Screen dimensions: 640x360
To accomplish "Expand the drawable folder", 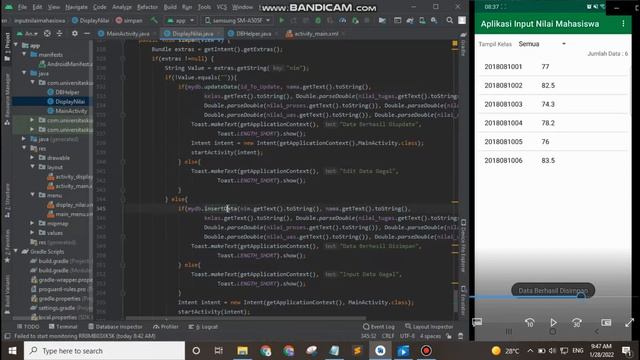I will [x=32, y=158].
